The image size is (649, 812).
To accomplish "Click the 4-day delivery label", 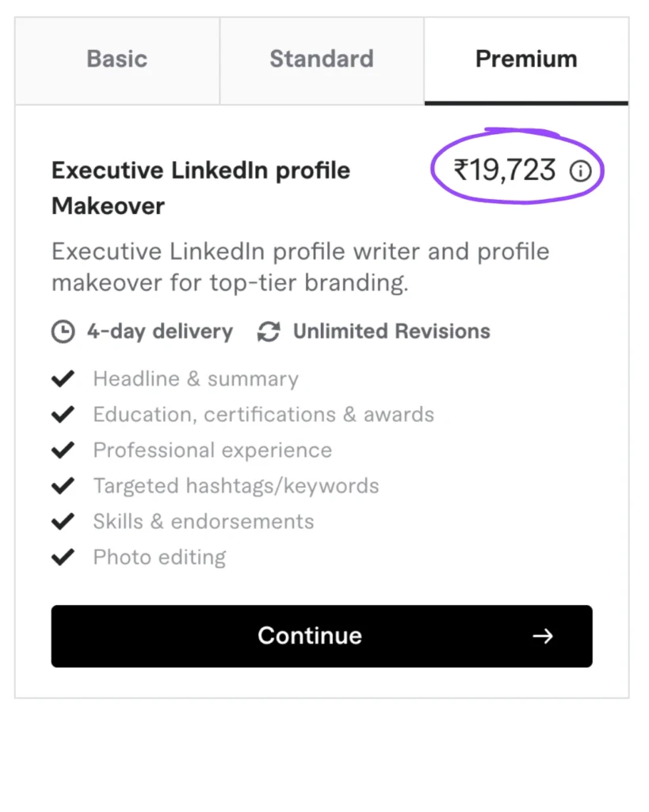I will click(x=159, y=331).
